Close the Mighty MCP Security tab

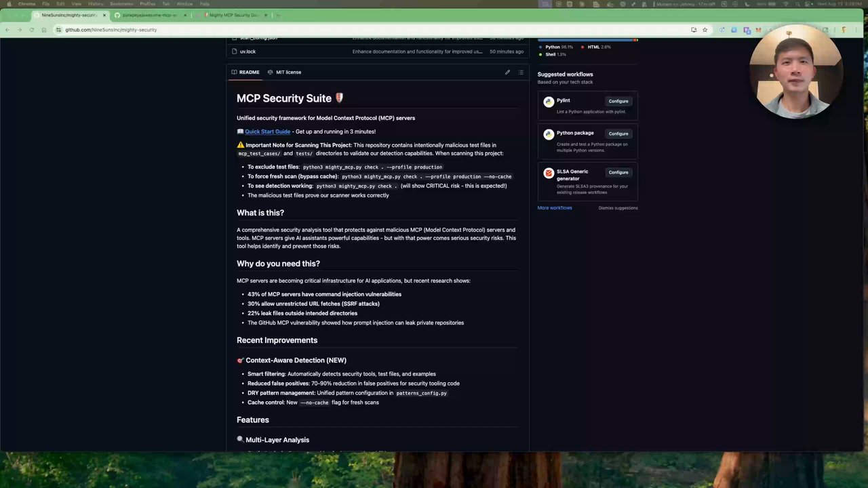point(264,15)
